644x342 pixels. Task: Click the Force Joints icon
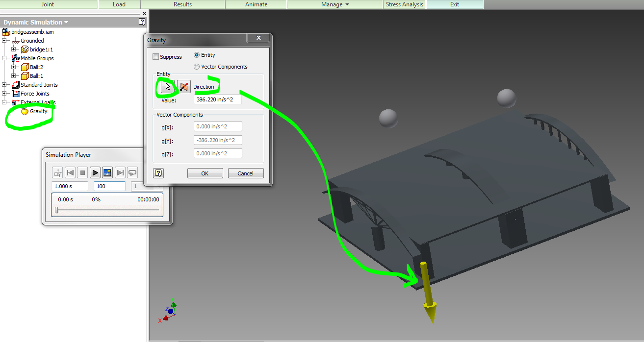click(15, 94)
